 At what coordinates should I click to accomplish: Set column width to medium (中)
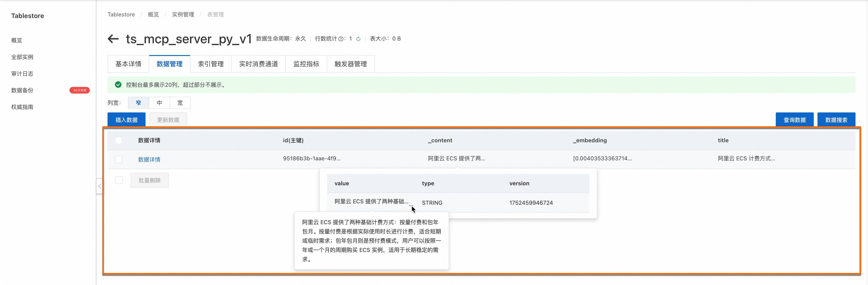pos(159,103)
